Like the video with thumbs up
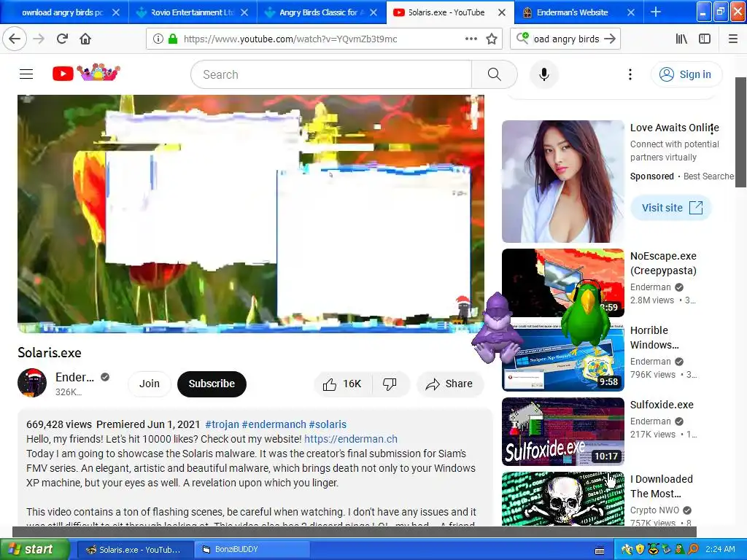This screenshot has height=560, width=747. (x=343, y=384)
